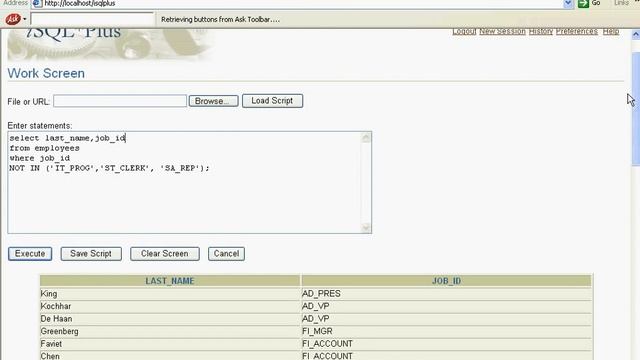
Task: Click the File or URL input field
Action: pyautogui.click(x=120, y=101)
